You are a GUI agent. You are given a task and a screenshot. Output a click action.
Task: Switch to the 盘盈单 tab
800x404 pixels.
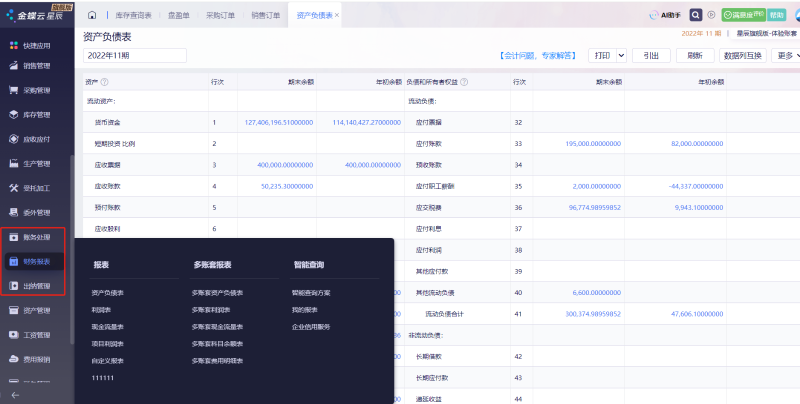point(179,15)
